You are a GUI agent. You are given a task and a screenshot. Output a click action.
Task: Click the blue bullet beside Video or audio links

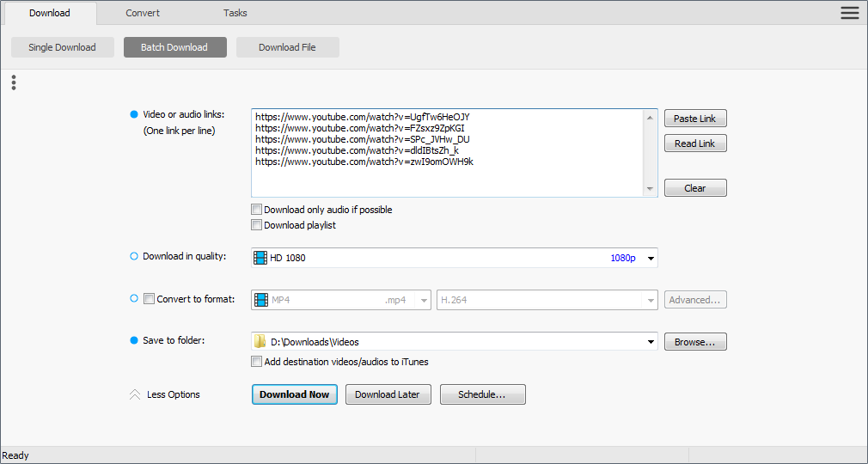(133, 114)
